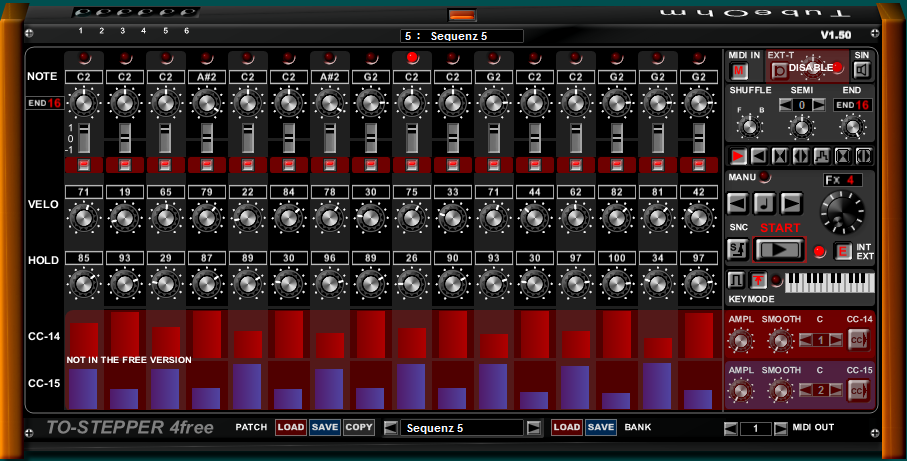Toggle the MANU red LED
The height and width of the screenshot is (461, 907).
(x=765, y=177)
